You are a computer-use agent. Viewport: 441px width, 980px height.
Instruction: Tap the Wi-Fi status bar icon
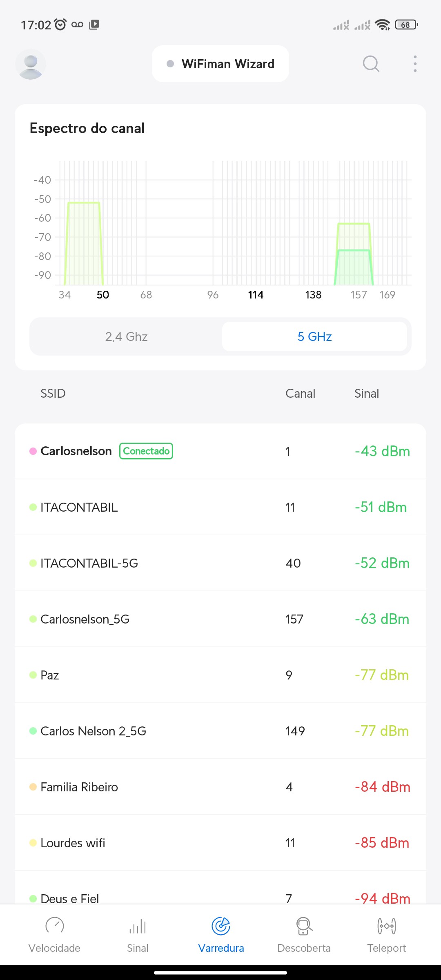click(382, 25)
